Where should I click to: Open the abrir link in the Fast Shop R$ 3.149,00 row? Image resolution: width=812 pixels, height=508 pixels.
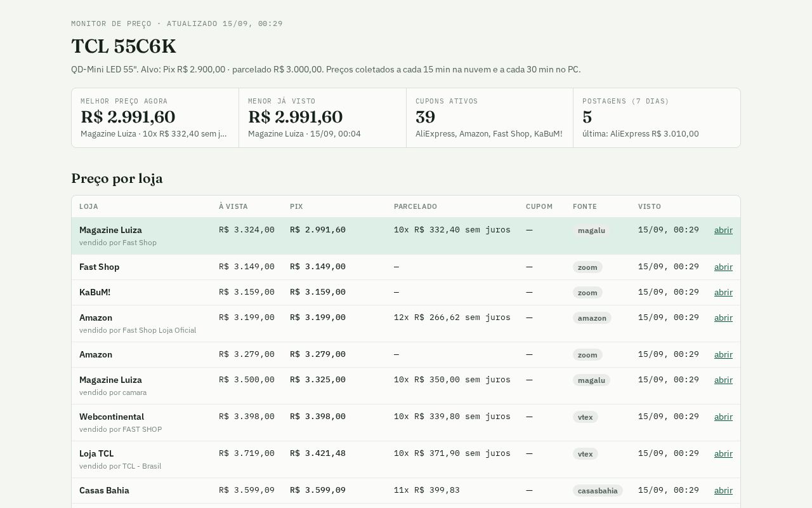coord(723,267)
